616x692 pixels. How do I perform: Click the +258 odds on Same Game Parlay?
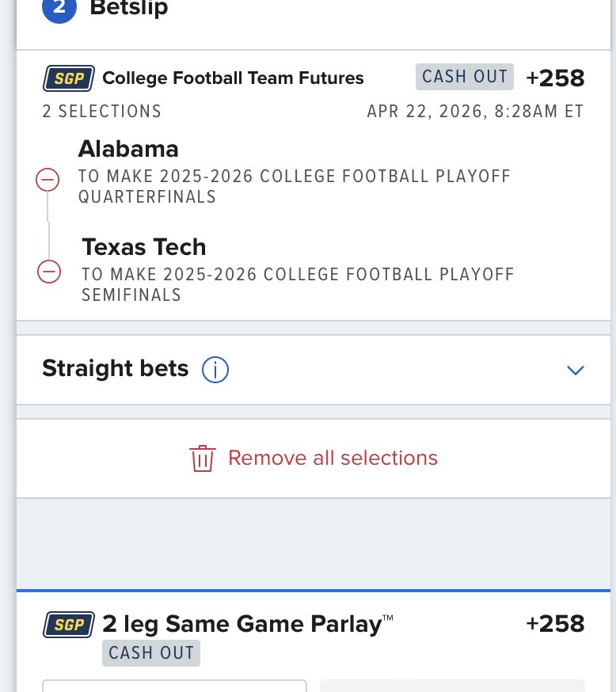[555, 624]
